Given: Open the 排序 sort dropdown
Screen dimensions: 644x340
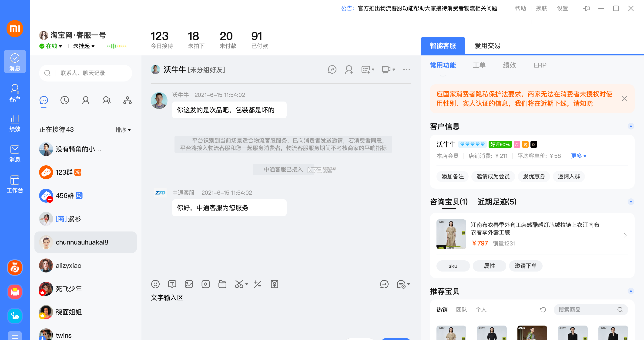Looking at the screenshot, I should [123, 130].
